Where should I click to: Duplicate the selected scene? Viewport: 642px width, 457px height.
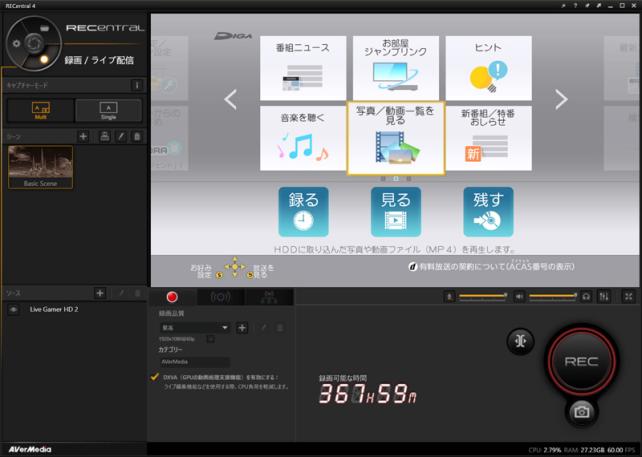104,136
